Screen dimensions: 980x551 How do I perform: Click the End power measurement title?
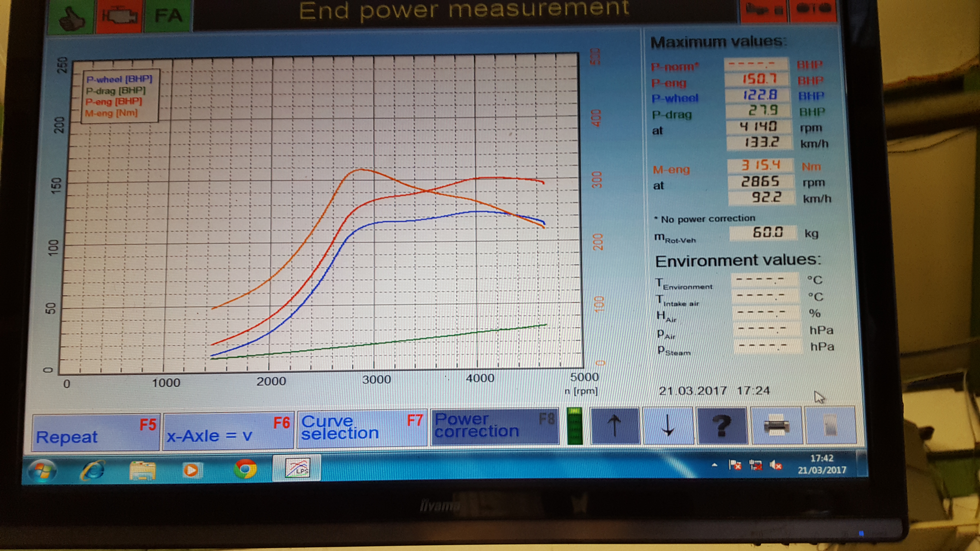coord(465,10)
